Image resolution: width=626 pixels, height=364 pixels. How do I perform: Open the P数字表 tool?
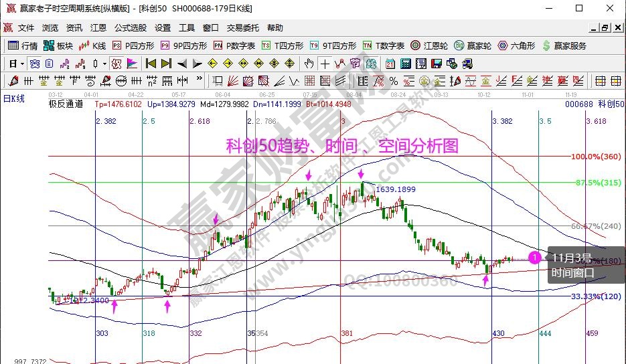[234, 46]
